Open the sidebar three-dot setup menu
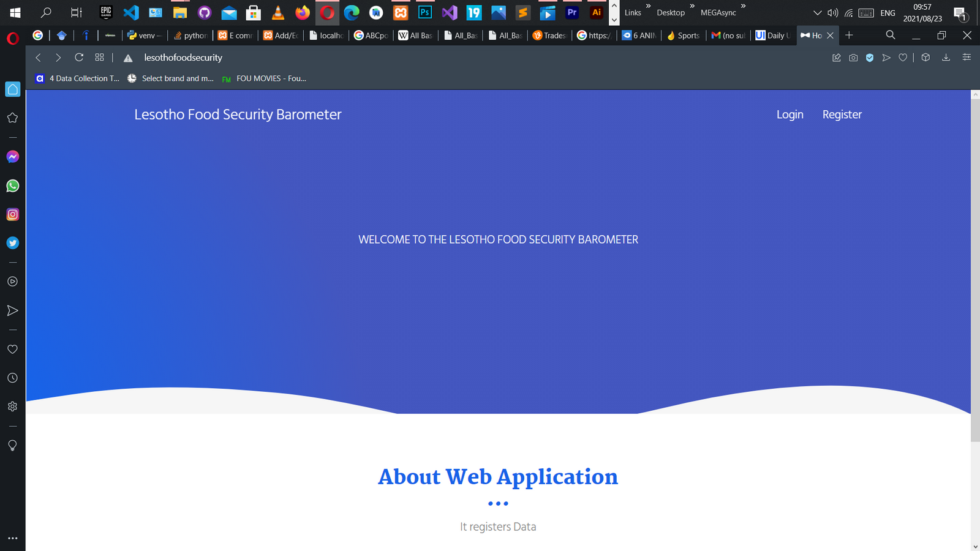The image size is (980, 551). pyautogui.click(x=12, y=538)
